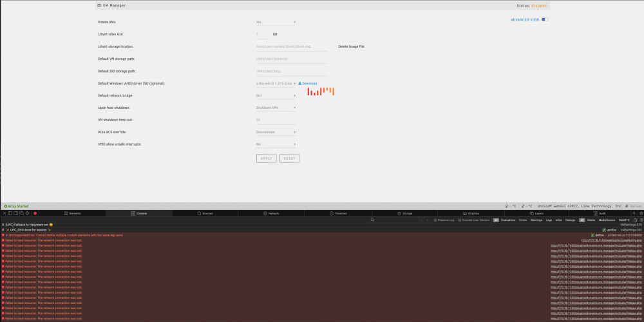This screenshot has width=644, height=322.
Task: Switch to the Elements tab
Action: click(x=73, y=214)
